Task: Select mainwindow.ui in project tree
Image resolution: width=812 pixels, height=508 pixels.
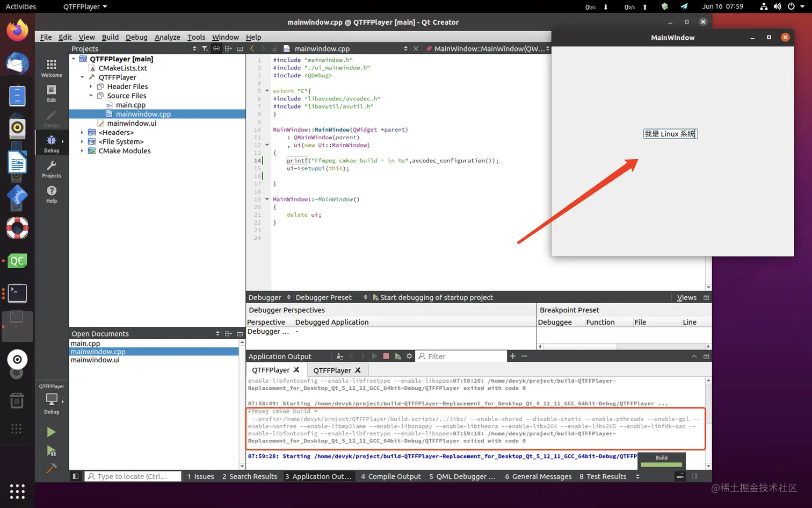Action: pos(132,123)
